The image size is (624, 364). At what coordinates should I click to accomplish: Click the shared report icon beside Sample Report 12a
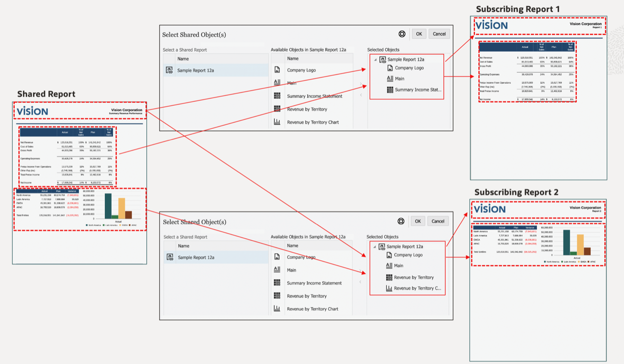click(x=170, y=70)
